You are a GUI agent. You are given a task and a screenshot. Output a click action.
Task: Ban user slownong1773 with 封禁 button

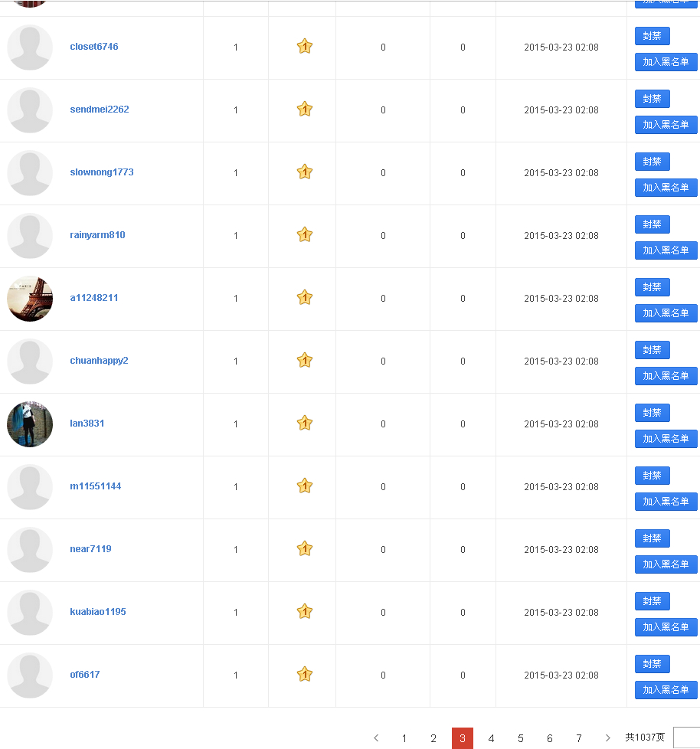tap(652, 162)
